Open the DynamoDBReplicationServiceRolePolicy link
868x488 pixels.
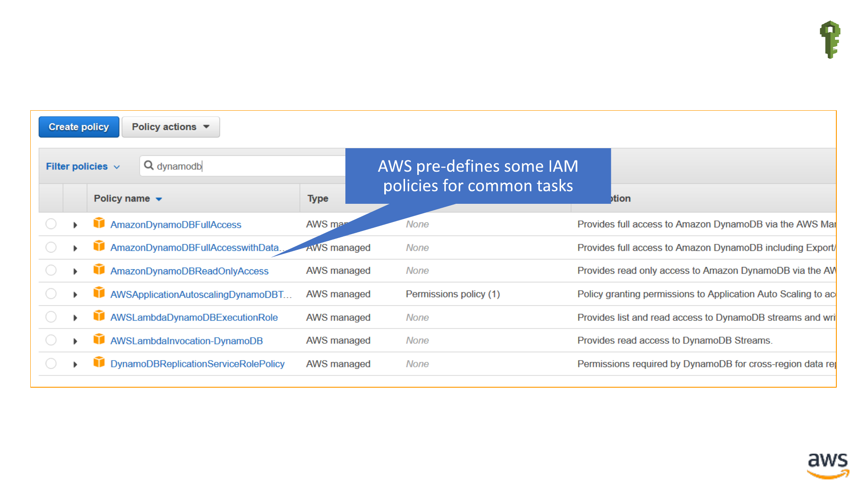point(198,364)
